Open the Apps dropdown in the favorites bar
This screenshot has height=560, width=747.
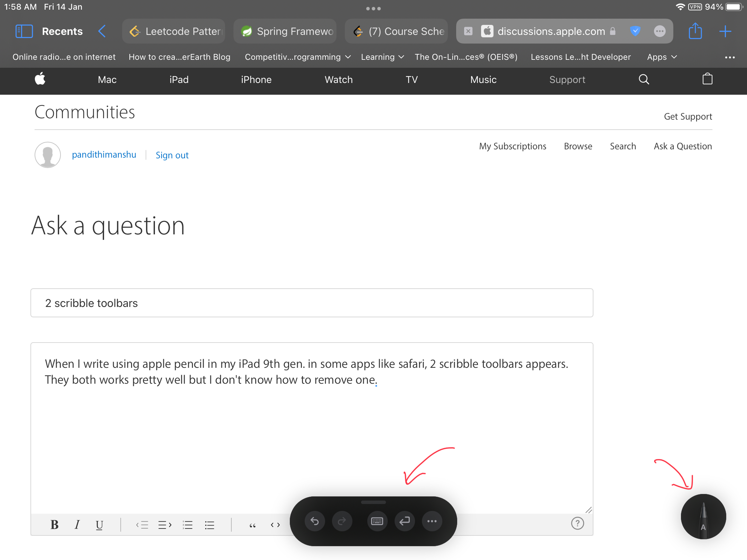(x=661, y=57)
